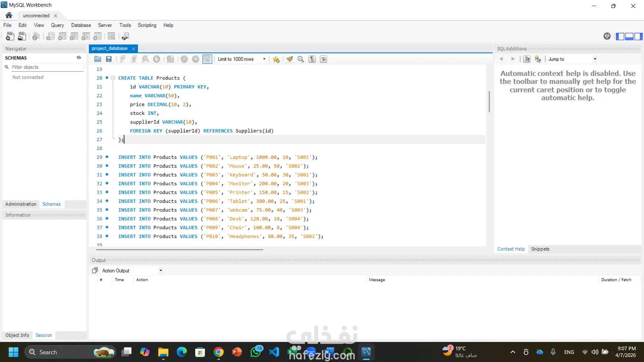Close the unconnected connection tab
This screenshot has height=362, width=644.
56,16
